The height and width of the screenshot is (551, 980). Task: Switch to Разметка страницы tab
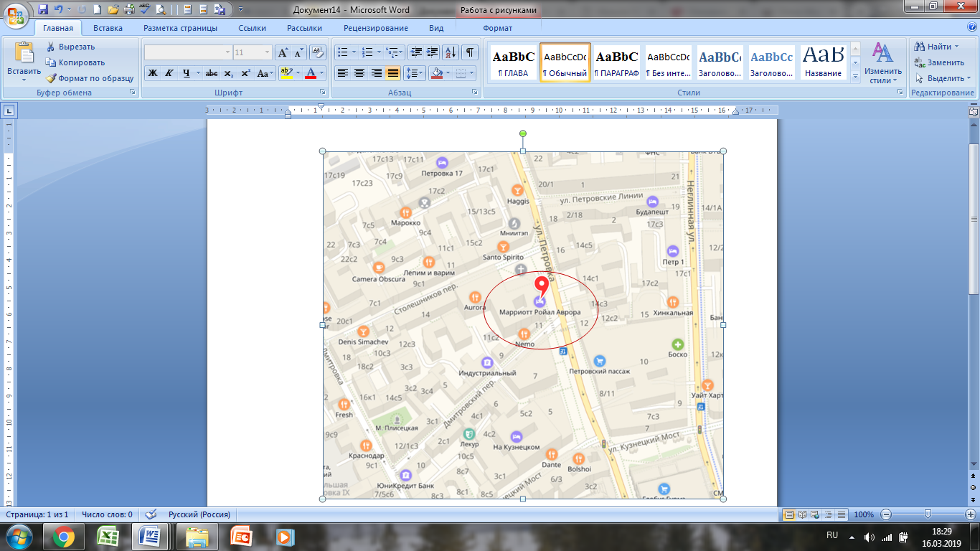180,28
